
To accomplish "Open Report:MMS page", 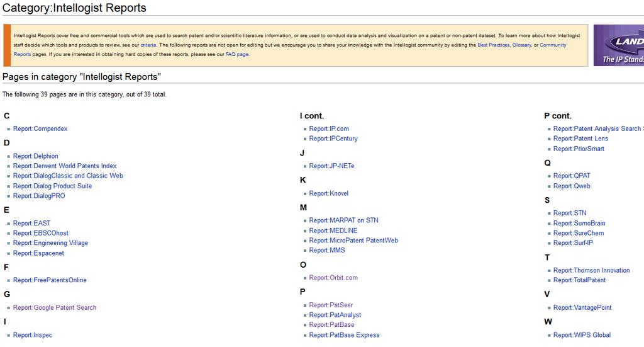I will [327, 251].
